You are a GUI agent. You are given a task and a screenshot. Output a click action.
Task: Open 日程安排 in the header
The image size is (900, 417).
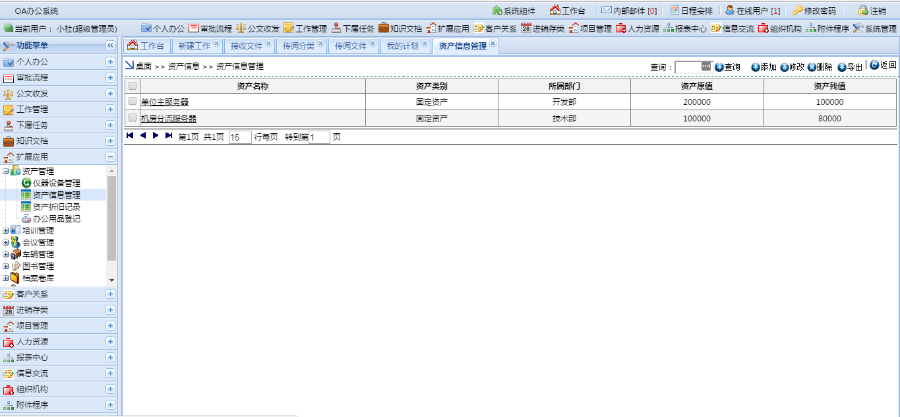[x=691, y=11]
